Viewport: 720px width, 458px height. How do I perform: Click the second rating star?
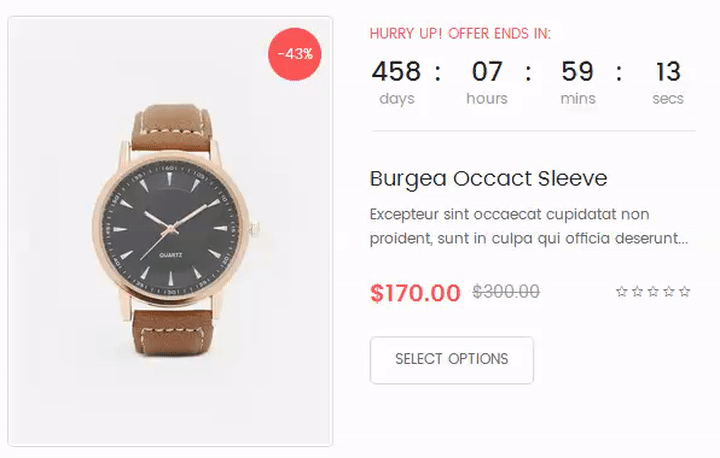click(637, 292)
